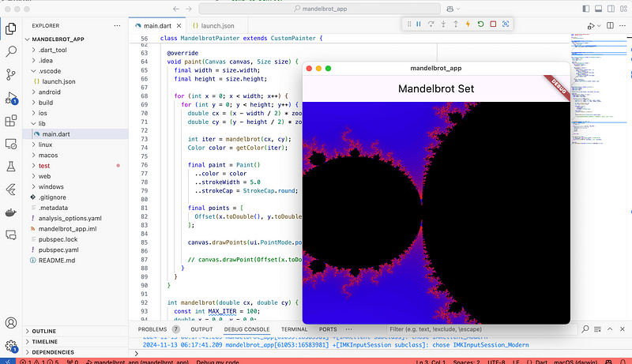The width and height of the screenshot is (632, 364).
Task: Collapse the lib folder
Action: point(43,123)
